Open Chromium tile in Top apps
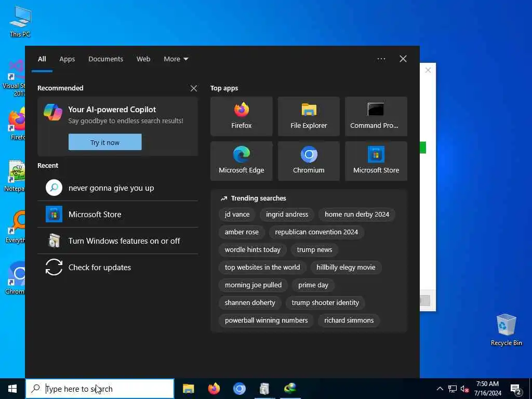 [309, 161]
